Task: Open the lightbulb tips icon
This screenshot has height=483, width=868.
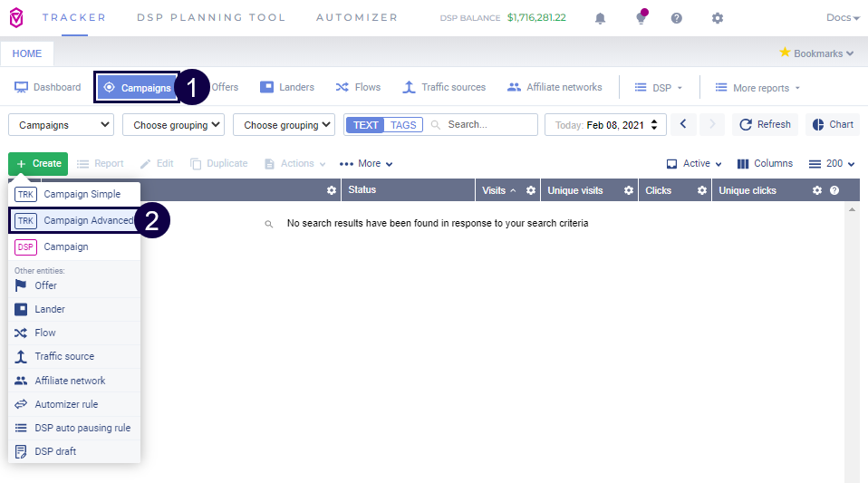Action: pyautogui.click(x=641, y=18)
